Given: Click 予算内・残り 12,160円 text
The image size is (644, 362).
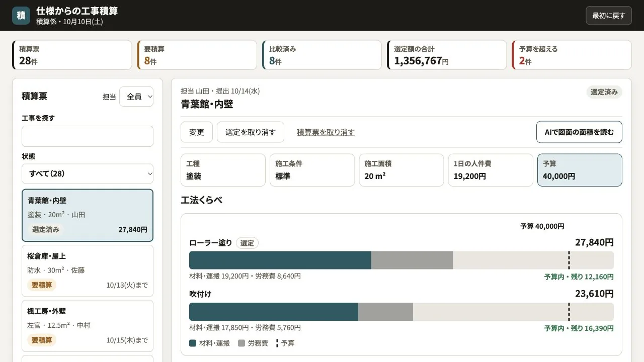Looking at the screenshot, I should point(579,277).
